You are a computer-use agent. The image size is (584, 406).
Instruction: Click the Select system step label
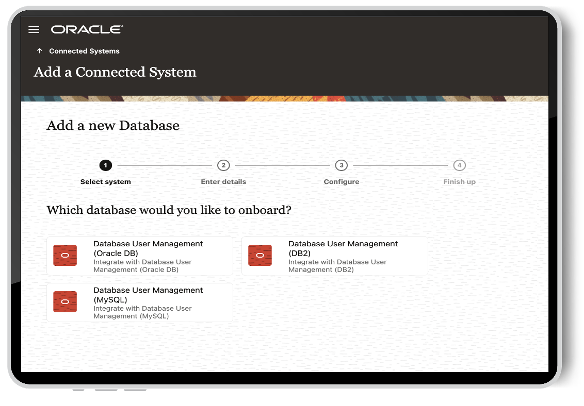pos(106,182)
